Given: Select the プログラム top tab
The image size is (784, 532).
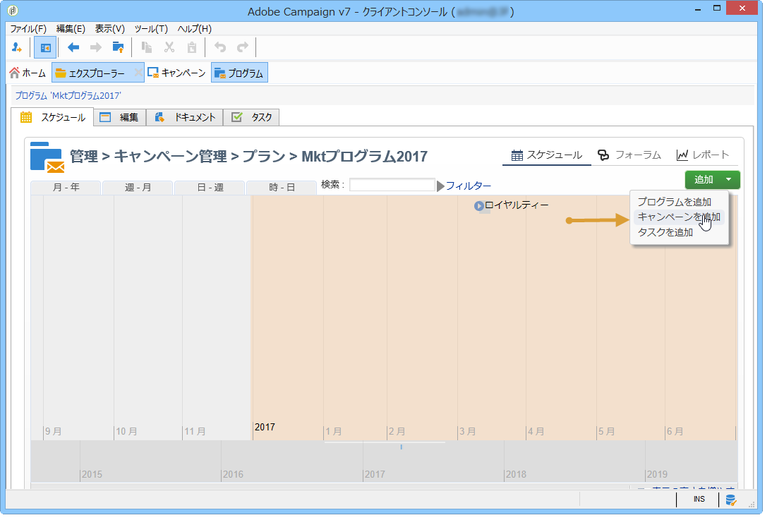Looking at the screenshot, I should [x=239, y=73].
